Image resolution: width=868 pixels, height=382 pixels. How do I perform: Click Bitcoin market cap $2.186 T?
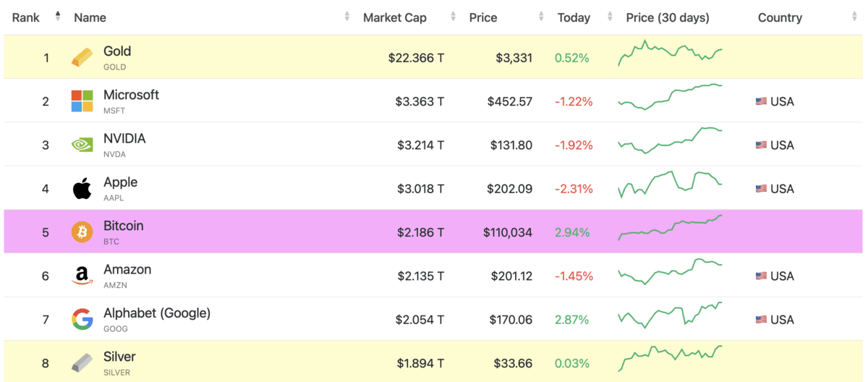click(x=420, y=232)
